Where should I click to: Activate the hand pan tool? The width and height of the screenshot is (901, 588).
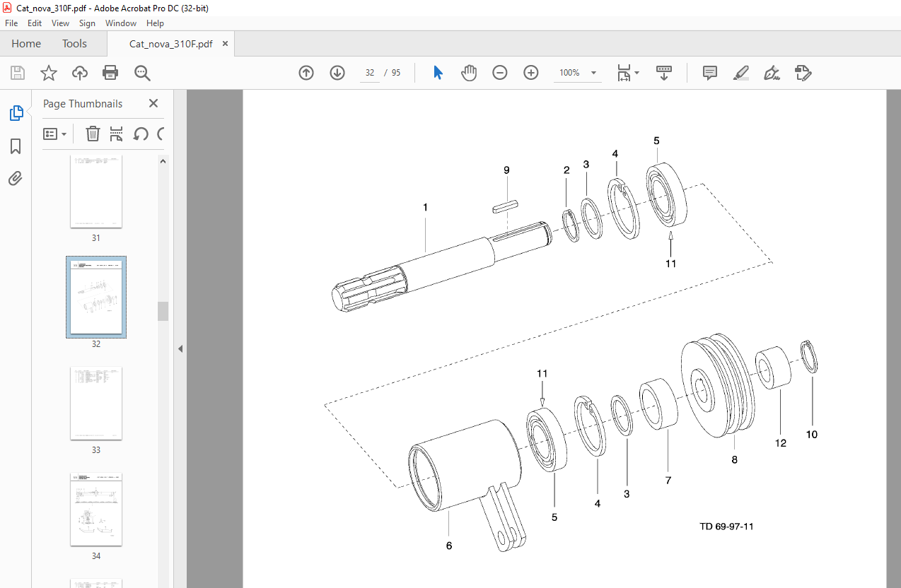469,73
